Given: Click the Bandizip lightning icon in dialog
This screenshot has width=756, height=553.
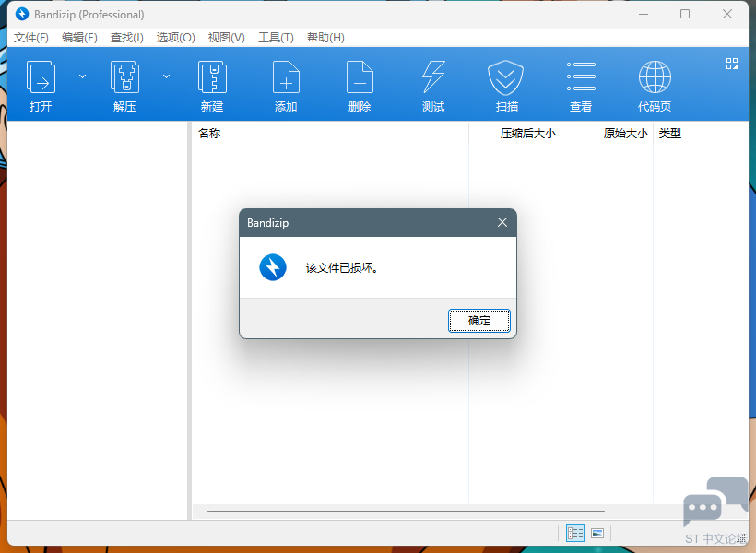Looking at the screenshot, I should coord(273,267).
